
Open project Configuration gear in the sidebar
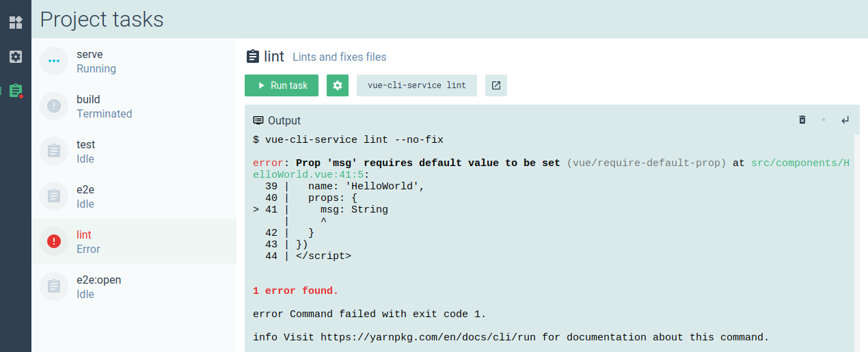(x=16, y=57)
